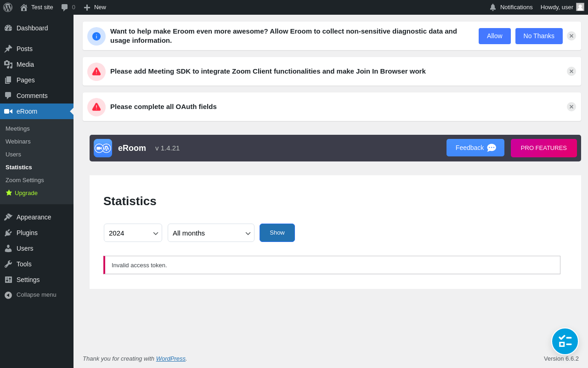Open the Notifications bell icon
Viewport: 588px width, 368px height.
tap(493, 7)
